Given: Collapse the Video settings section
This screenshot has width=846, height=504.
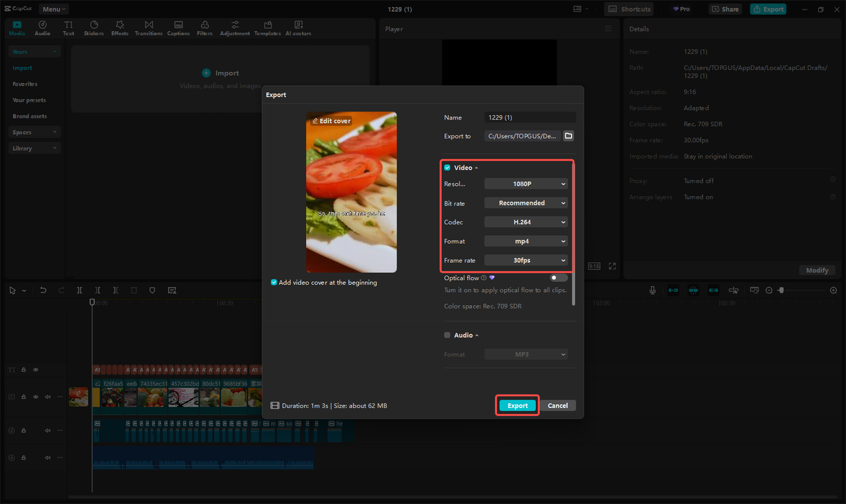Looking at the screenshot, I should [477, 167].
